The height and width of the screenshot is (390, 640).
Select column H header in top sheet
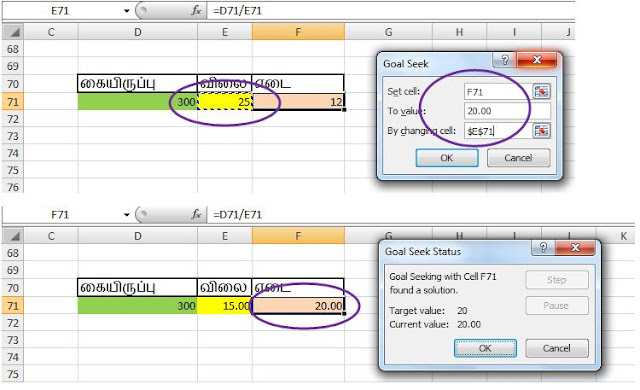[x=459, y=32]
